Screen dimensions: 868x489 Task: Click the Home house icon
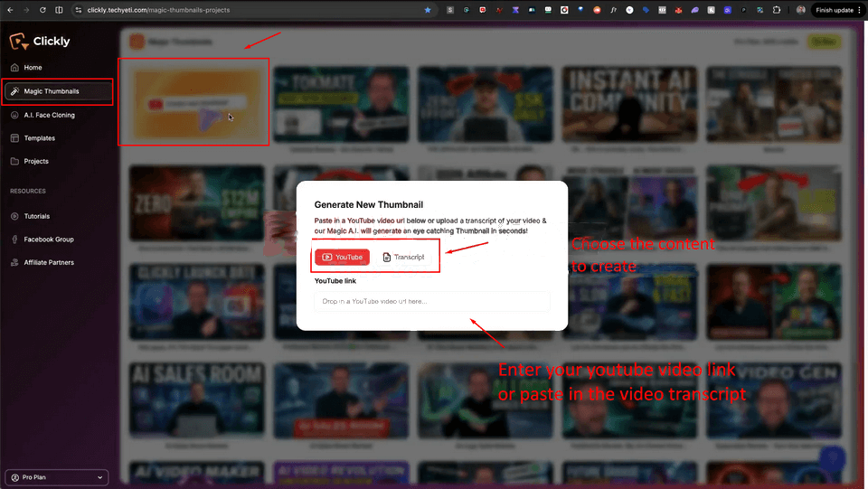14,68
